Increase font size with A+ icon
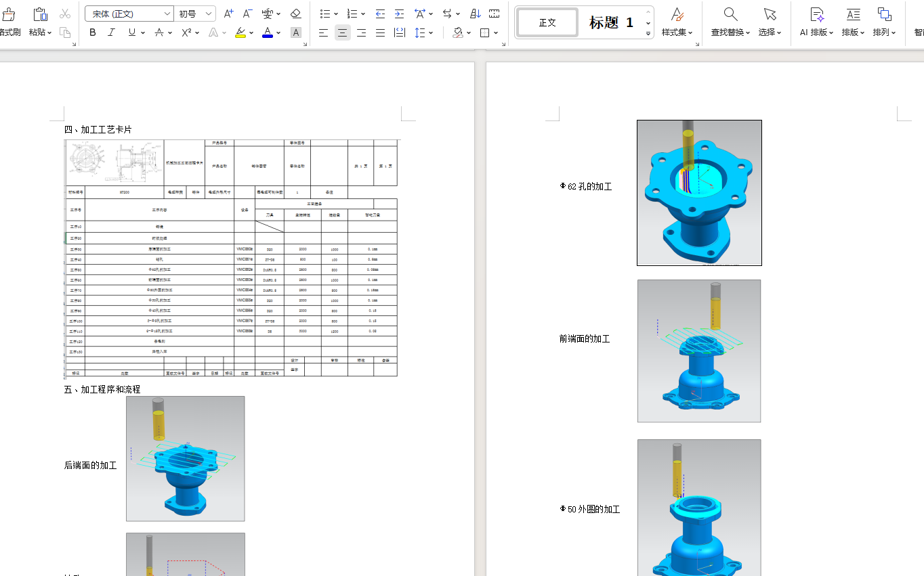The height and width of the screenshot is (576, 924). click(x=229, y=14)
